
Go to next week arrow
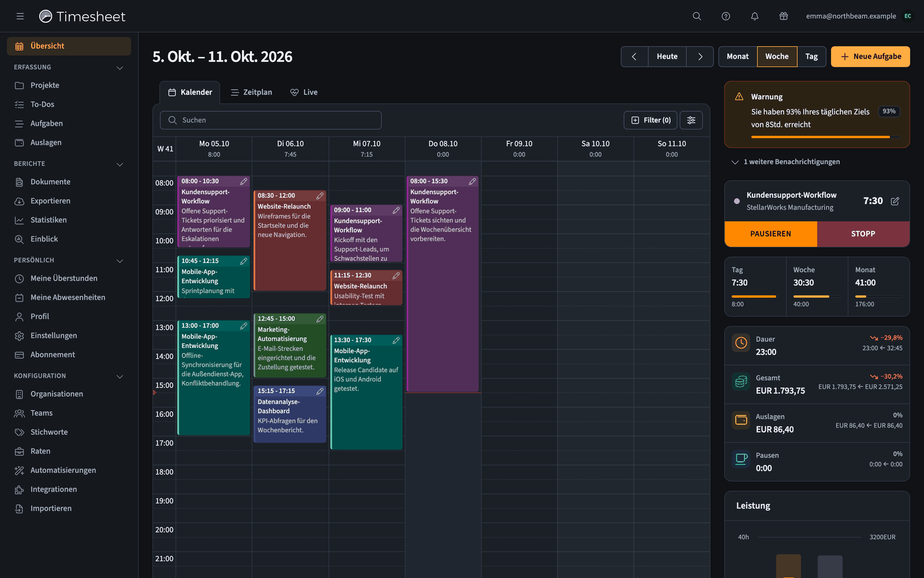pos(700,57)
